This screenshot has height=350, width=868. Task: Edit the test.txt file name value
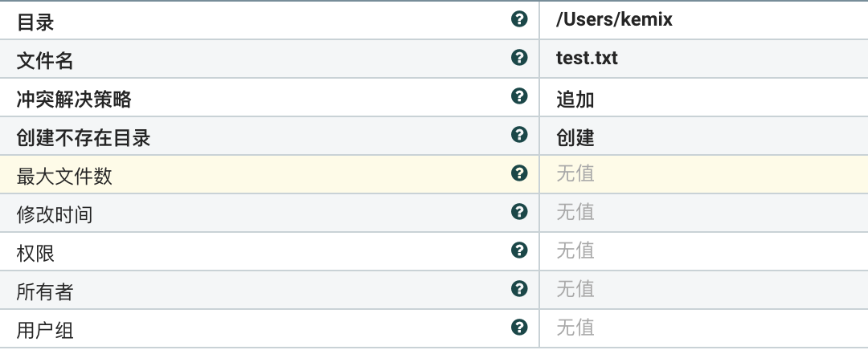click(587, 59)
